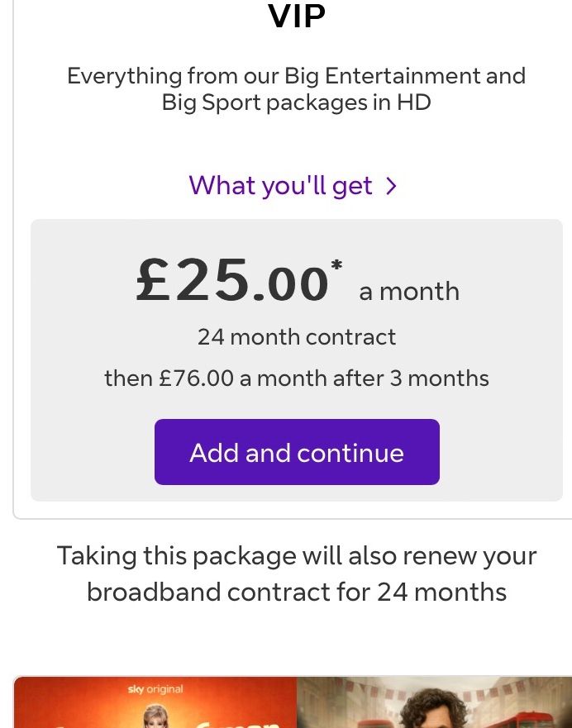The height and width of the screenshot is (728, 572).
Task: Open the thumbnail showing the curly-haired man
Action: point(434,709)
